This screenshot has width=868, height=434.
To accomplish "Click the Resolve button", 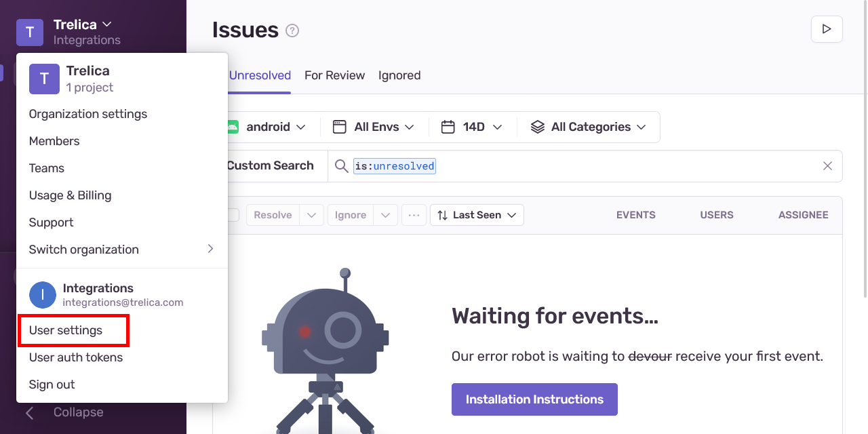I will click(x=273, y=215).
